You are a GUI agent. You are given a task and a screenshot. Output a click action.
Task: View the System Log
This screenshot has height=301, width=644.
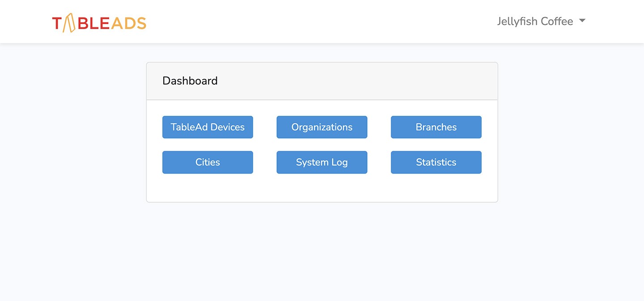tap(322, 162)
